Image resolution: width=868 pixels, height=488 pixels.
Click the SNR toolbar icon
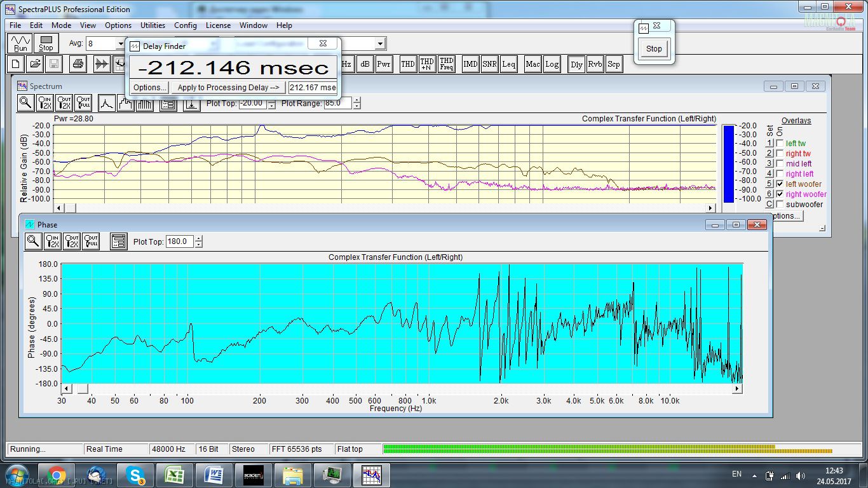(489, 64)
